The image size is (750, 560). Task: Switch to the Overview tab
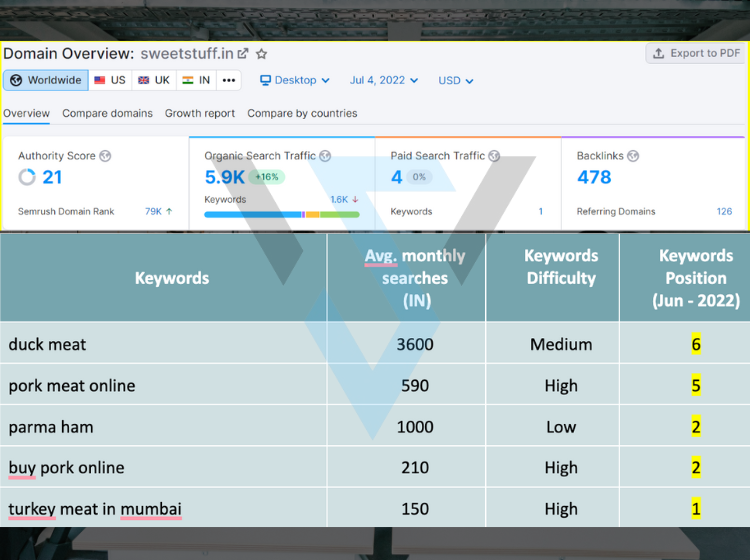coord(26,113)
